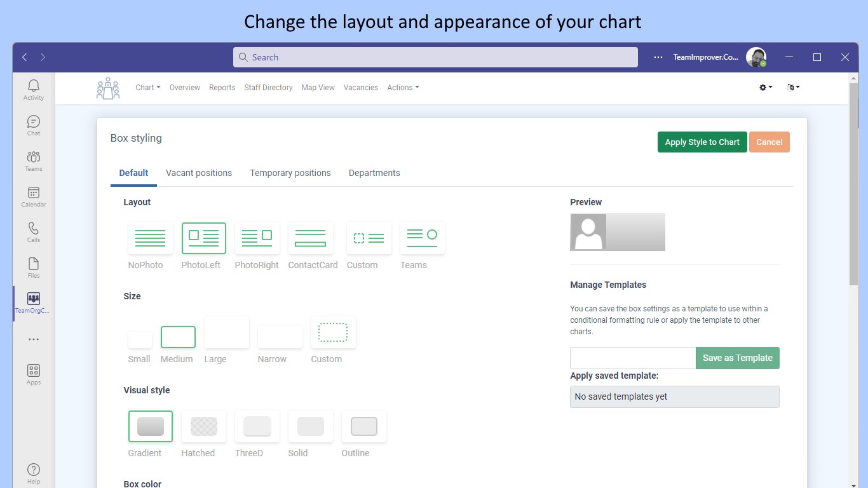The height and width of the screenshot is (488, 868).
Task: Switch to the Temporary positions tab
Action: pyautogui.click(x=290, y=173)
